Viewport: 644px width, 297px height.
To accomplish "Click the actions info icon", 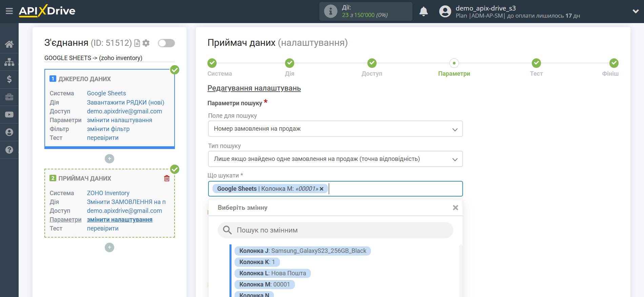I will (x=330, y=11).
